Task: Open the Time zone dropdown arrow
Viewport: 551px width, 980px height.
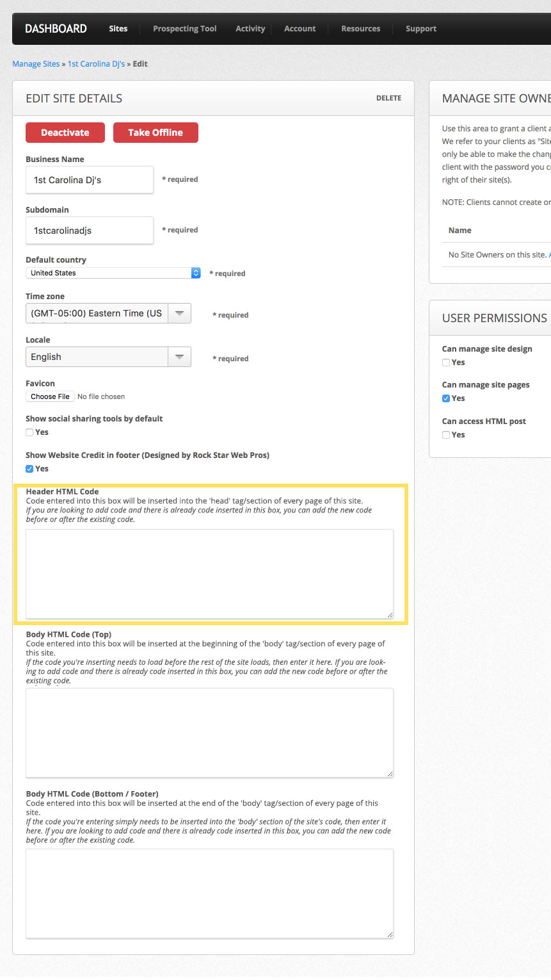Action: tap(180, 313)
